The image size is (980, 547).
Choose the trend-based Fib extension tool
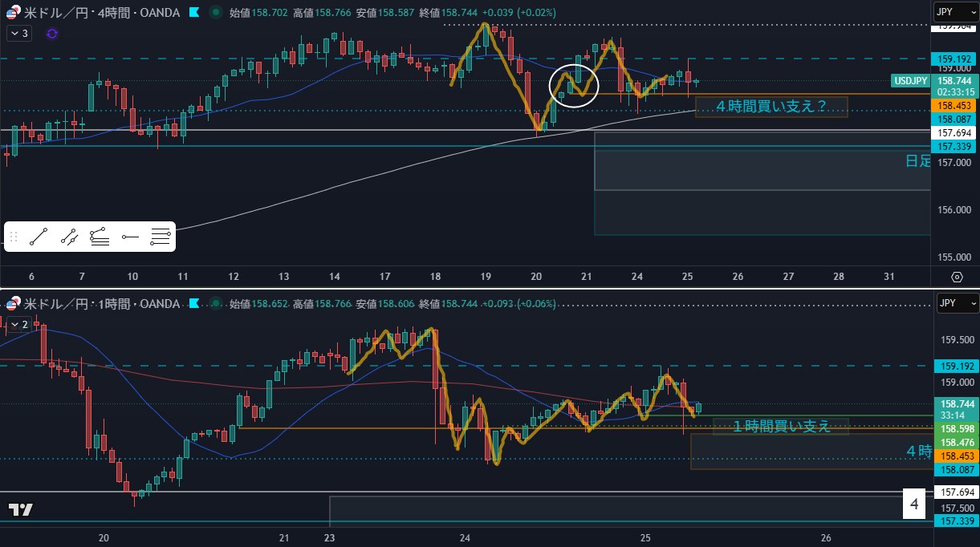point(100,237)
